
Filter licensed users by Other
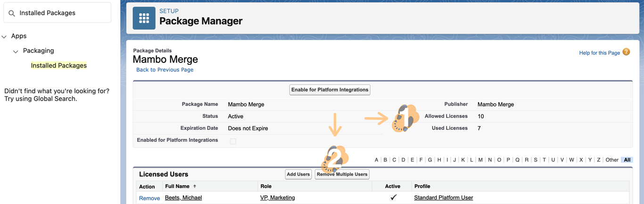point(611,160)
